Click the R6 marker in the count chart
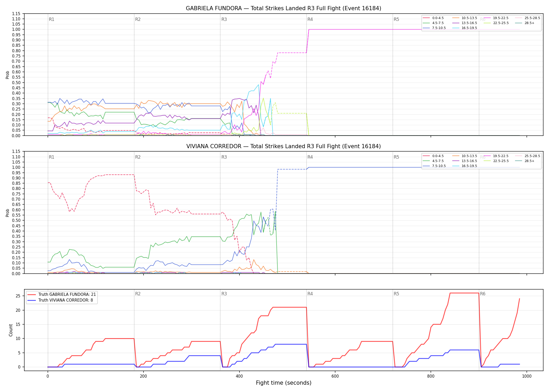Image resolution: width=549 pixels, height=392 pixels. (x=483, y=294)
